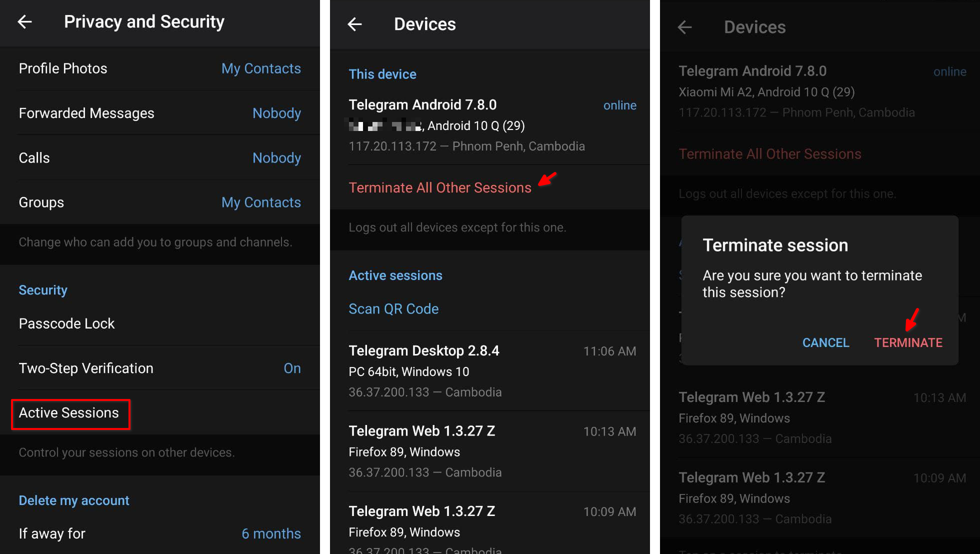The width and height of the screenshot is (980, 554).
Task: Open Calls privacy setting
Action: point(160,157)
